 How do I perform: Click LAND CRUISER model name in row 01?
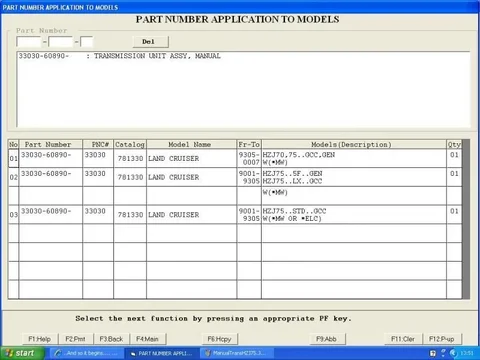coord(174,159)
